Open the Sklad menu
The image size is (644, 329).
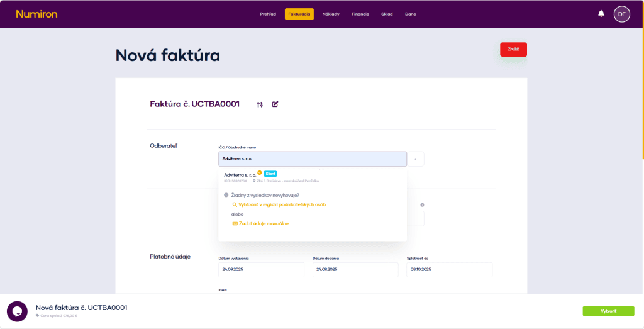[387, 14]
